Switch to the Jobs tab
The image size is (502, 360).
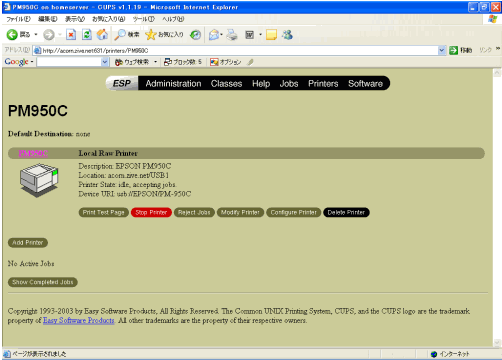click(x=289, y=83)
